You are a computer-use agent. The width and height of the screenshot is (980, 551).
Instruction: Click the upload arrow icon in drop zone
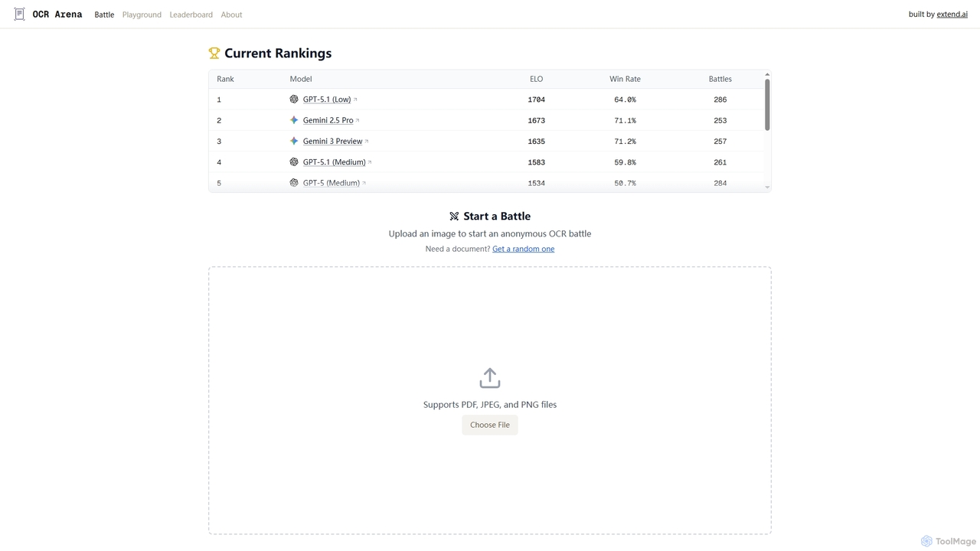click(490, 378)
